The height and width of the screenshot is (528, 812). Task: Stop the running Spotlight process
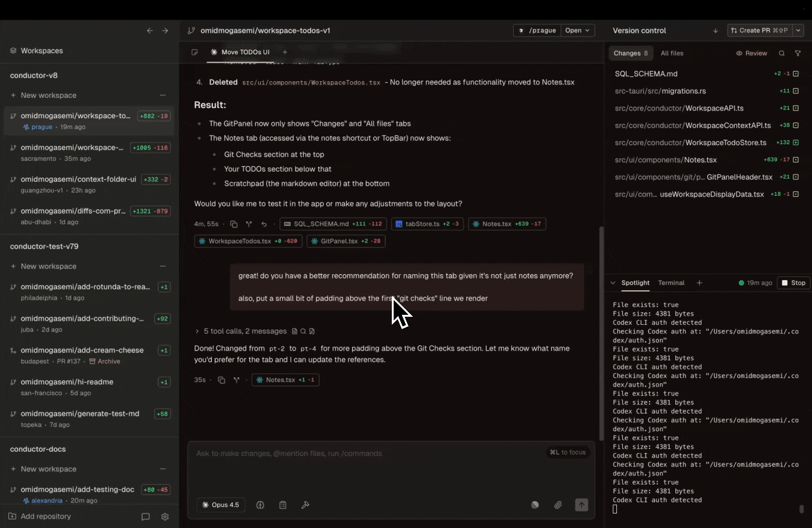(x=793, y=283)
